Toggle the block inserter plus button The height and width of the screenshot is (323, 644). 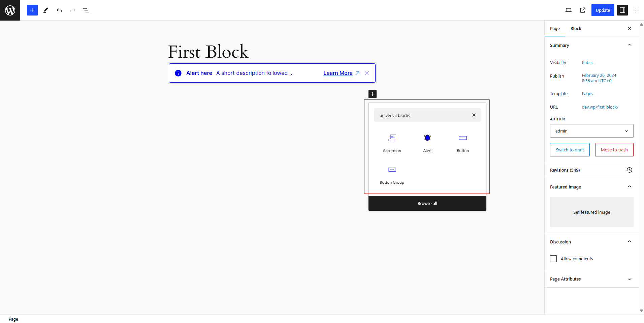pos(32,10)
